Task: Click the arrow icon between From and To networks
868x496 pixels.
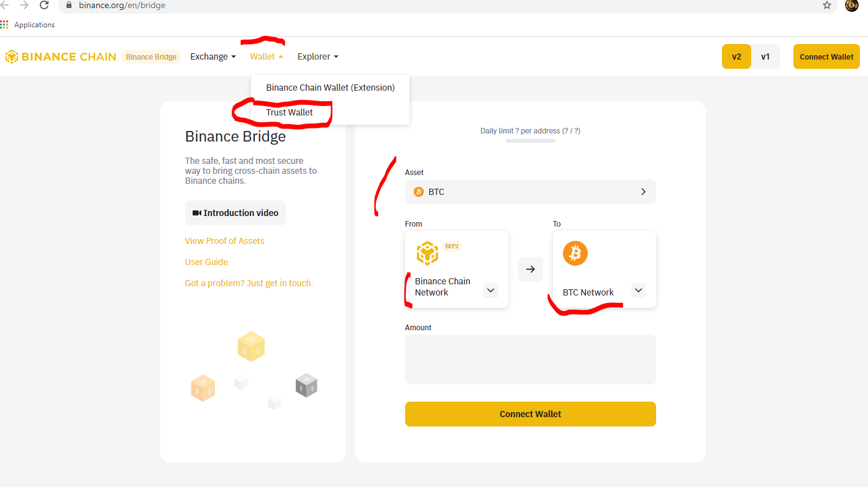Action: pos(530,269)
